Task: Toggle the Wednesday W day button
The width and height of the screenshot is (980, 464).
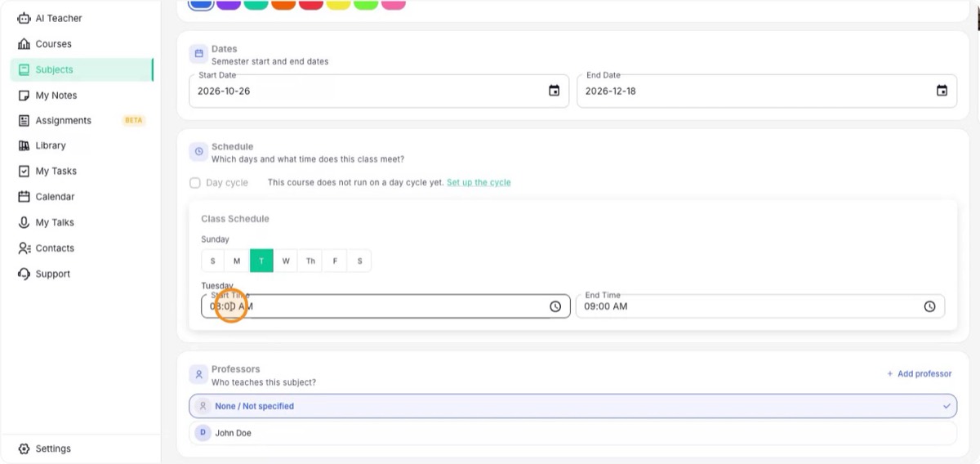Action: (286, 261)
